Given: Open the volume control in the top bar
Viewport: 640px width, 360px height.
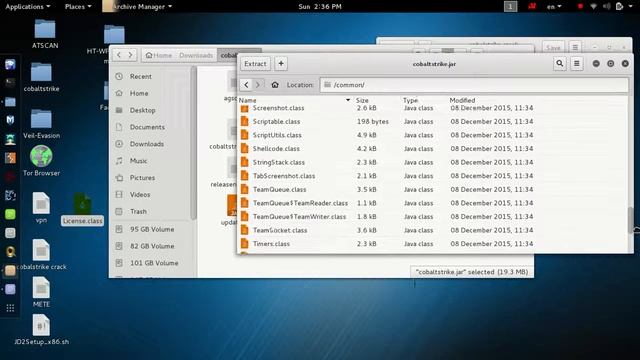Looking at the screenshot, I should (x=607, y=7).
